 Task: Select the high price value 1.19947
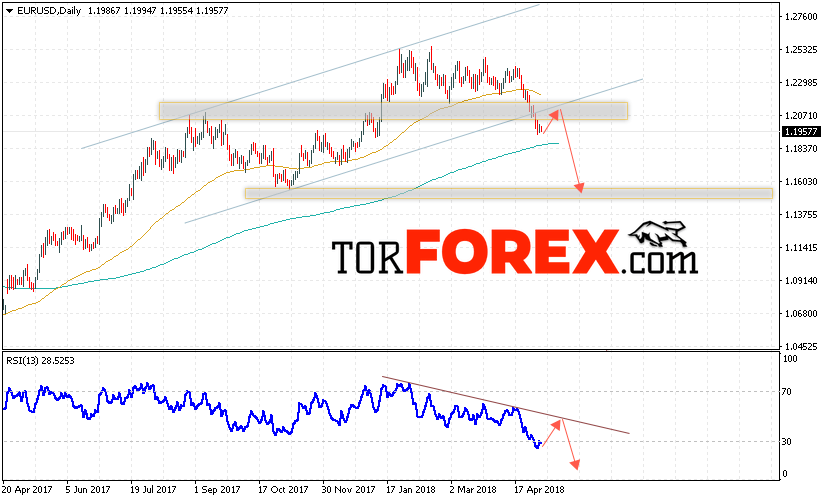[x=140, y=10]
